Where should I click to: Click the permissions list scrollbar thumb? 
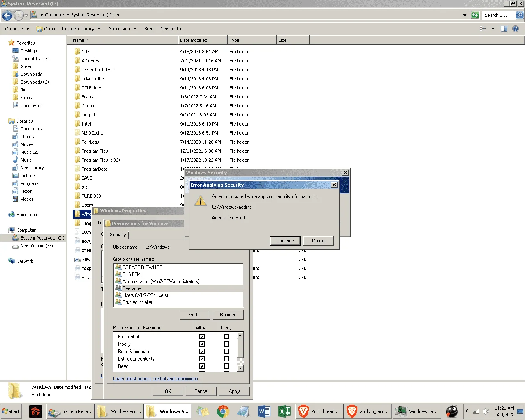pos(240,348)
